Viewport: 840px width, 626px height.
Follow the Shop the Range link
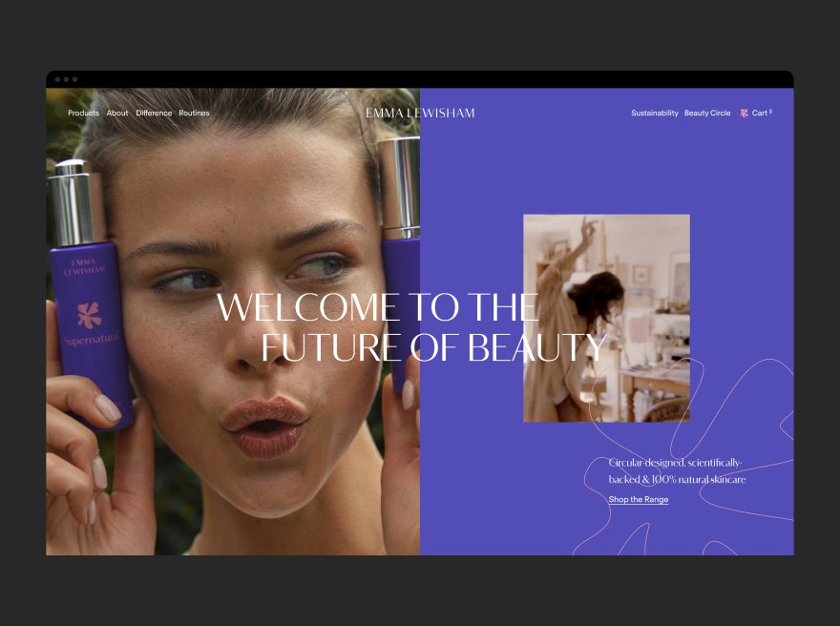pos(639,499)
